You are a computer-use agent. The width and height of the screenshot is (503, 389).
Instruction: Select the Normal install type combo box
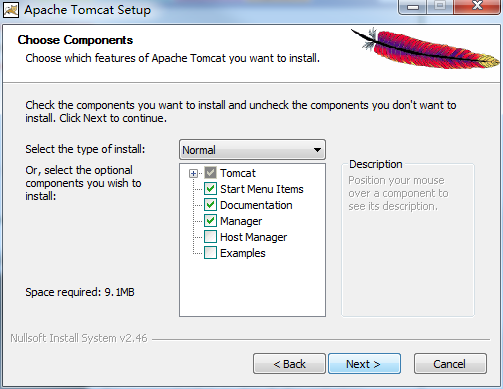(252, 150)
